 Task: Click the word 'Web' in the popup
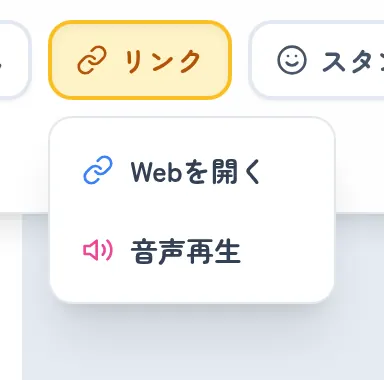click(x=156, y=172)
